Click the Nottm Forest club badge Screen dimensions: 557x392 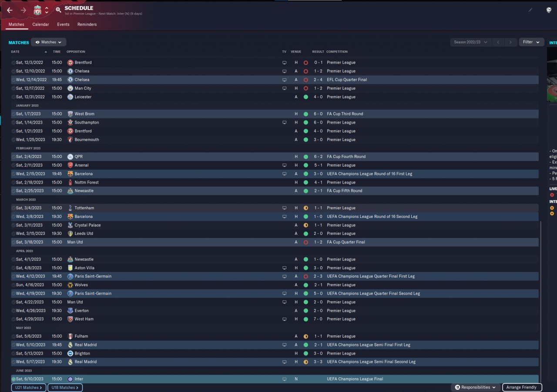70,182
